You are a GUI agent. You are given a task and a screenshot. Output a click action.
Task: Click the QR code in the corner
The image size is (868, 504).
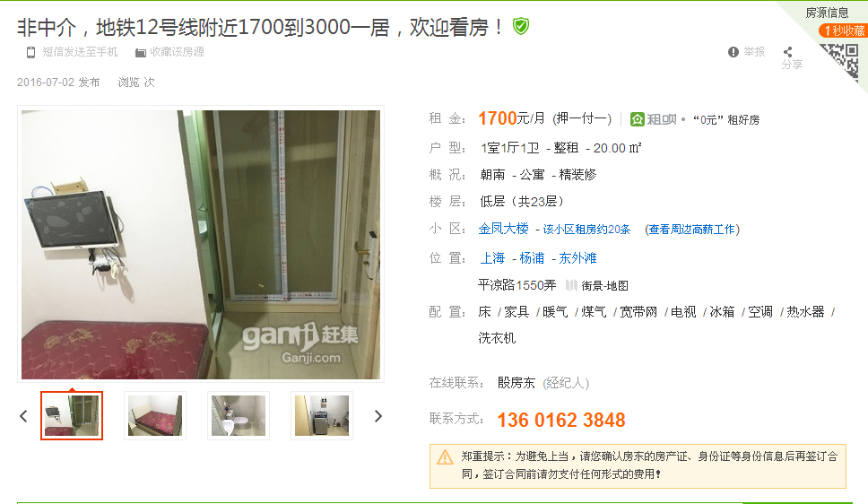click(841, 61)
